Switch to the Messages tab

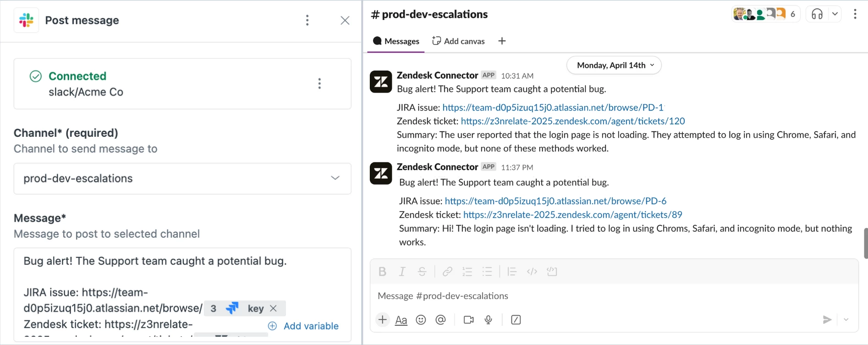[x=396, y=41]
